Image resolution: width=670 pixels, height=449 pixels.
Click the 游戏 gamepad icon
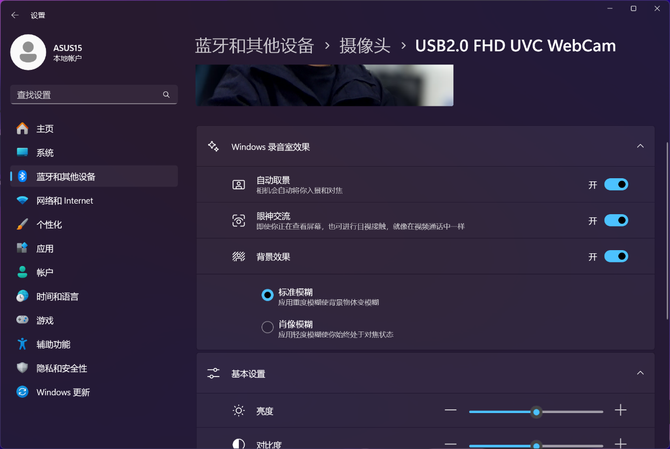coord(22,320)
